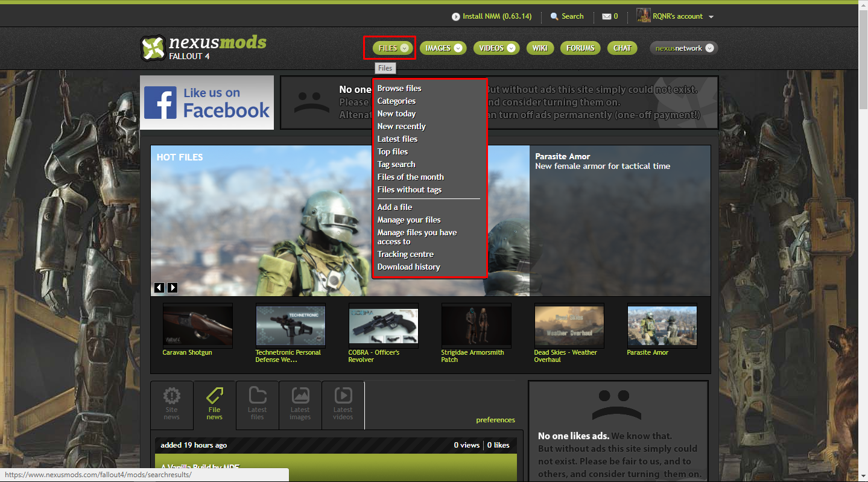Click the 0 views counter
Image resolution: width=868 pixels, height=482 pixels.
click(467, 445)
